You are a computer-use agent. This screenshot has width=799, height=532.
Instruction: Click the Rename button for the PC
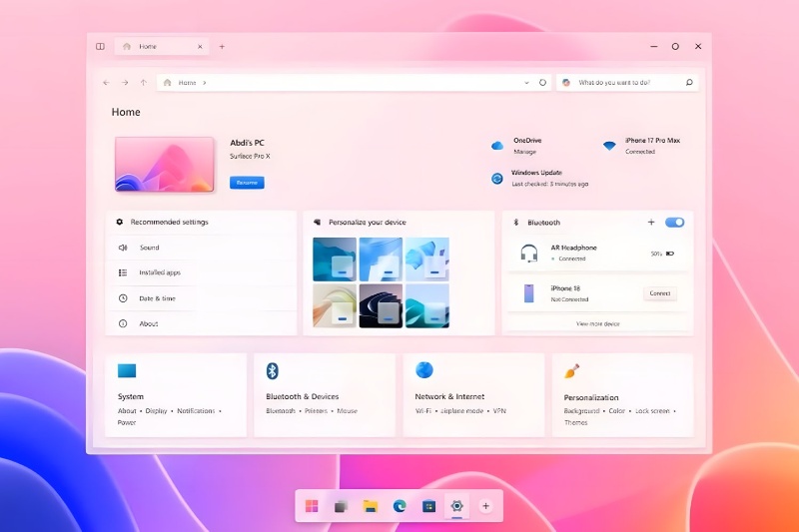(x=247, y=183)
